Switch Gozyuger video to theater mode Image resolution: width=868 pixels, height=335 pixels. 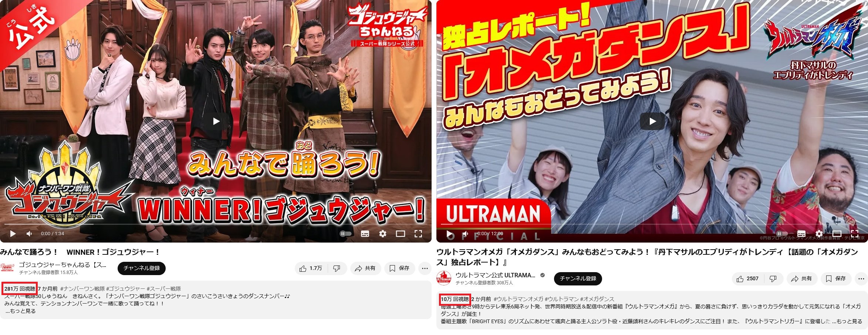[401, 234]
